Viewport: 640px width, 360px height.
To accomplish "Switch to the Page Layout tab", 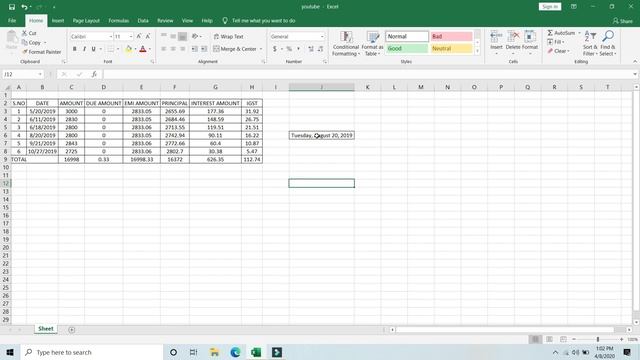I will click(86, 20).
